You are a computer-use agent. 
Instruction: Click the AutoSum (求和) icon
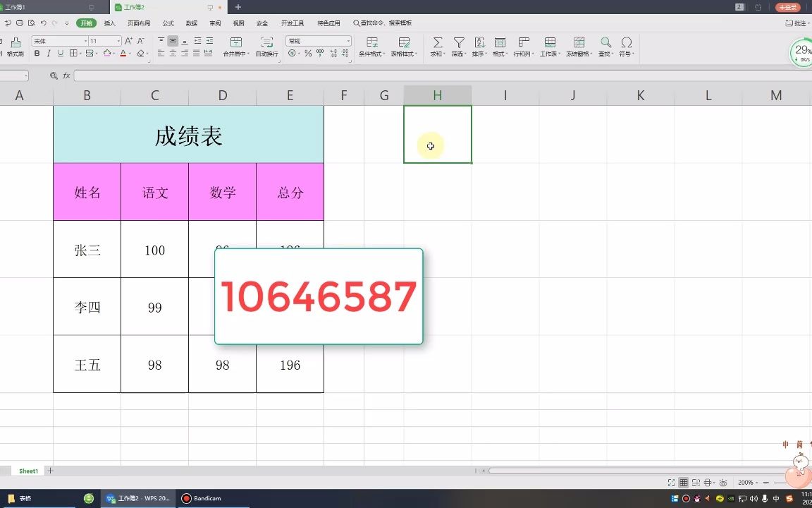tap(438, 42)
